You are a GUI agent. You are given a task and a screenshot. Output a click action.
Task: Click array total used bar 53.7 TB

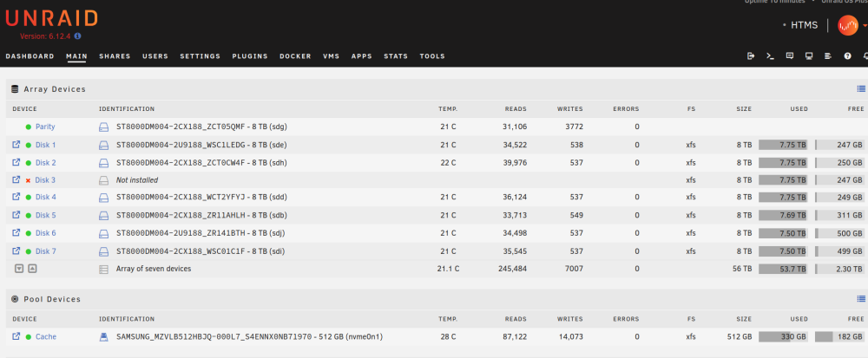[x=783, y=269]
